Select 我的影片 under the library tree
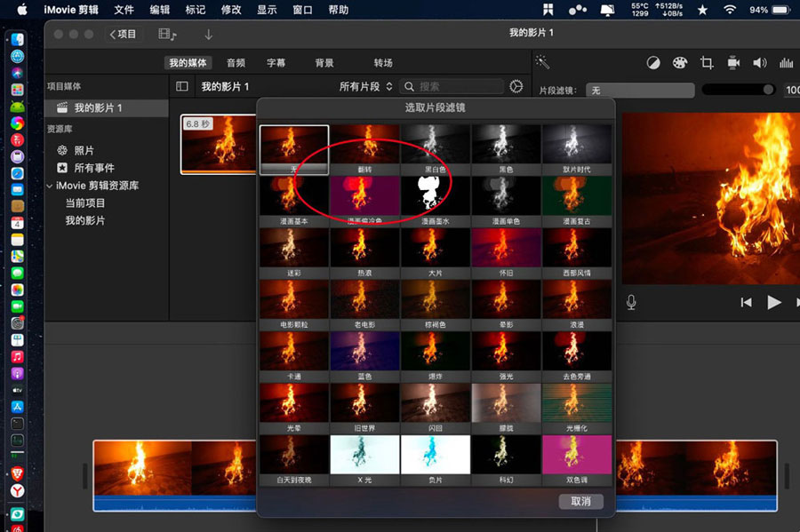Viewport: 800px width, 532px height. coord(84,220)
